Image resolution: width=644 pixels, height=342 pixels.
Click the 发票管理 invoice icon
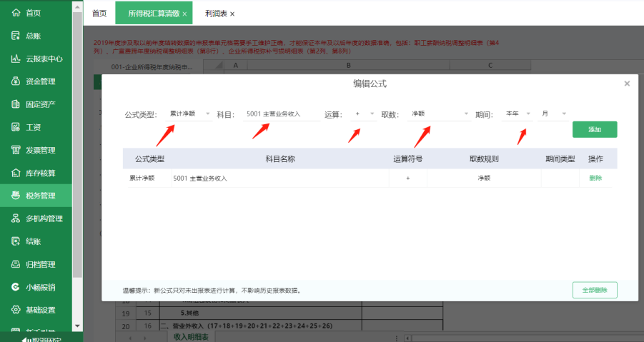click(15, 150)
